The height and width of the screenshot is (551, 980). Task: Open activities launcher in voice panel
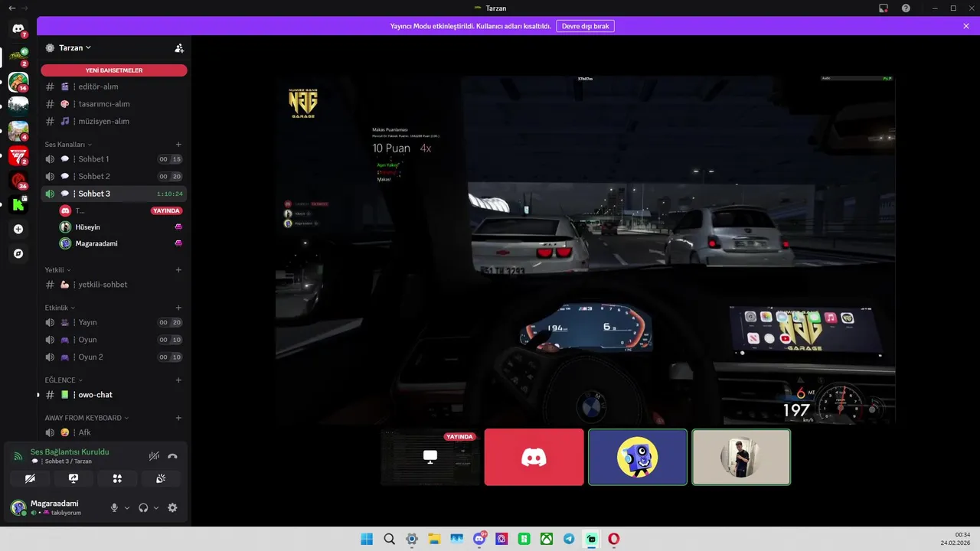[117, 478]
